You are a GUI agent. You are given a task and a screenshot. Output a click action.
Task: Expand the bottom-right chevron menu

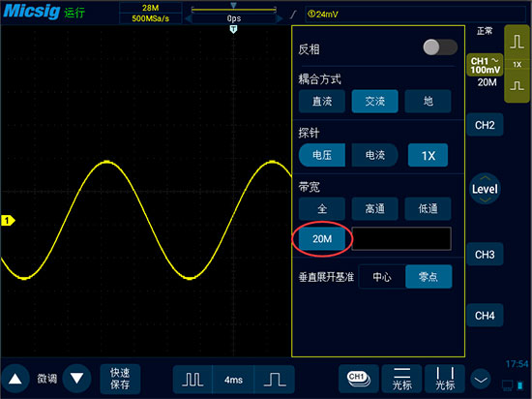click(x=481, y=380)
